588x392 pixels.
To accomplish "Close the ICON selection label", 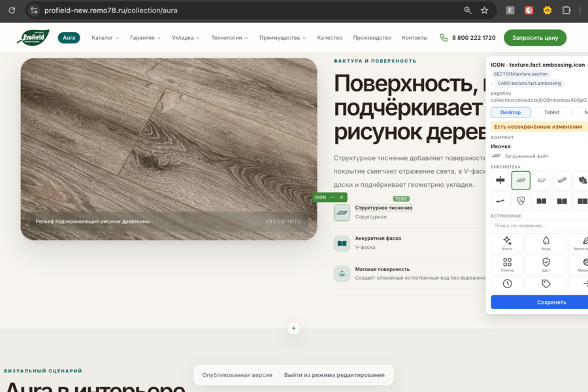I will tap(342, 197).
